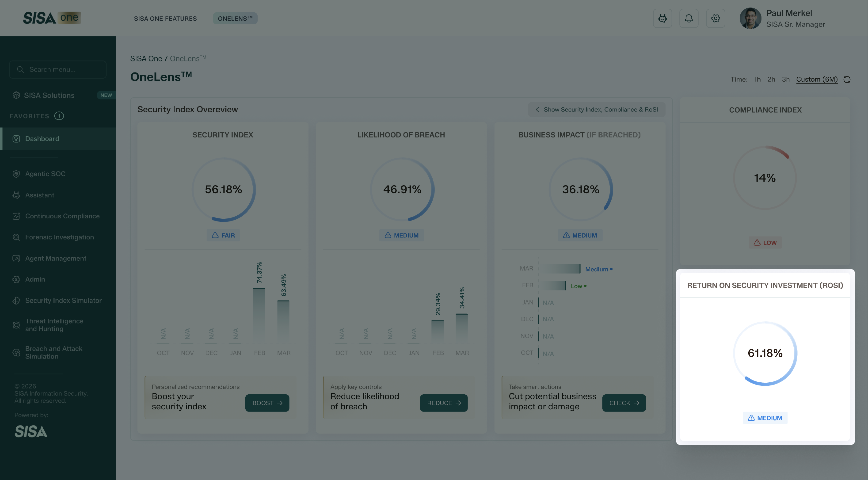Collapse via Show Security Index, Compliance & RoSI
This screenshot has width=868, height=480.
point(596,110)
